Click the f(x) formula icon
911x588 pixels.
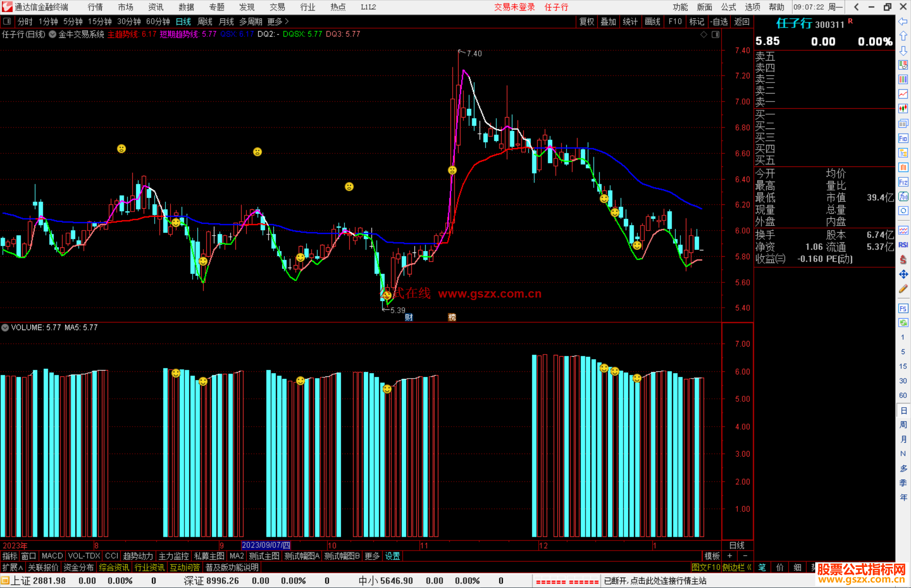tap(903, 196)
